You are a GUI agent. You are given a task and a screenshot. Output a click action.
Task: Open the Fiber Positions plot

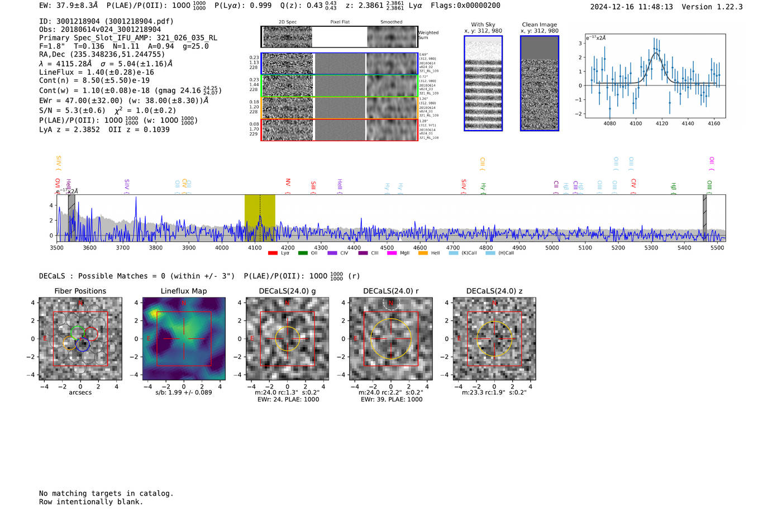(80, 339)
